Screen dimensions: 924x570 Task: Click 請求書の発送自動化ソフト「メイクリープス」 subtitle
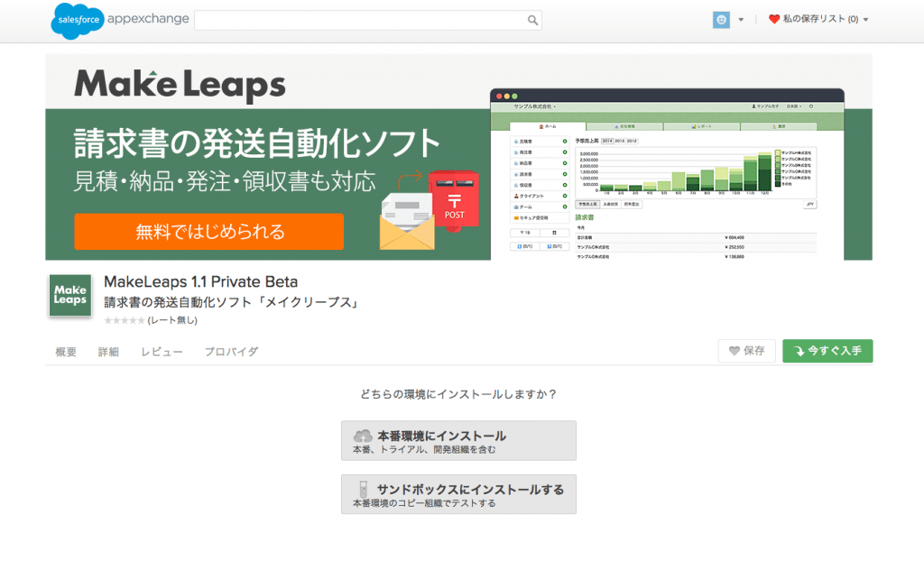click(x=232, y=303)
